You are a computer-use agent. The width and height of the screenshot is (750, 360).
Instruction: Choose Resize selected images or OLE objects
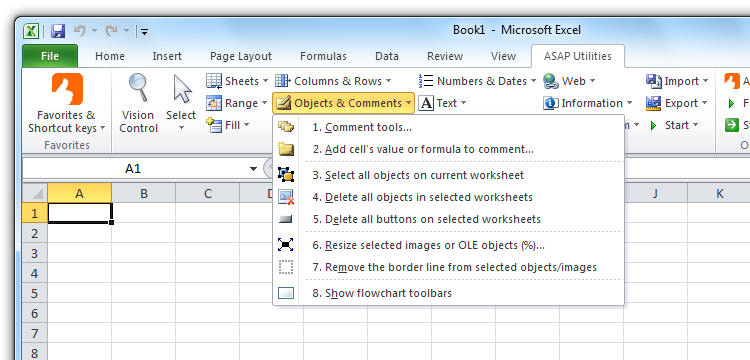coord(448,245)
